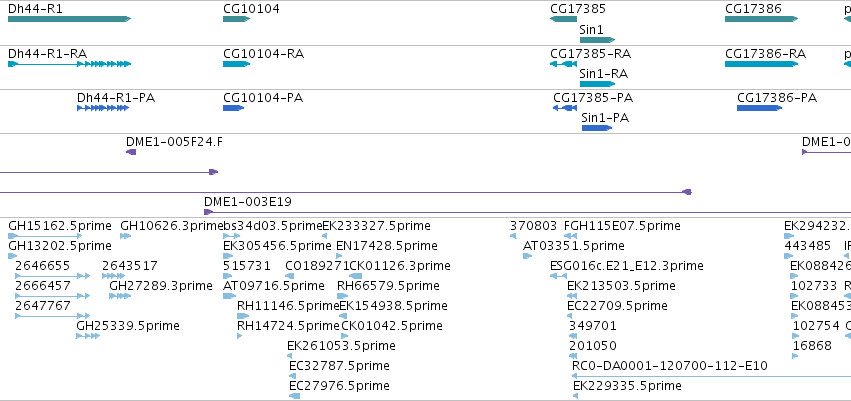Select the EK154938.5prime EST

(x=343, y=316)
